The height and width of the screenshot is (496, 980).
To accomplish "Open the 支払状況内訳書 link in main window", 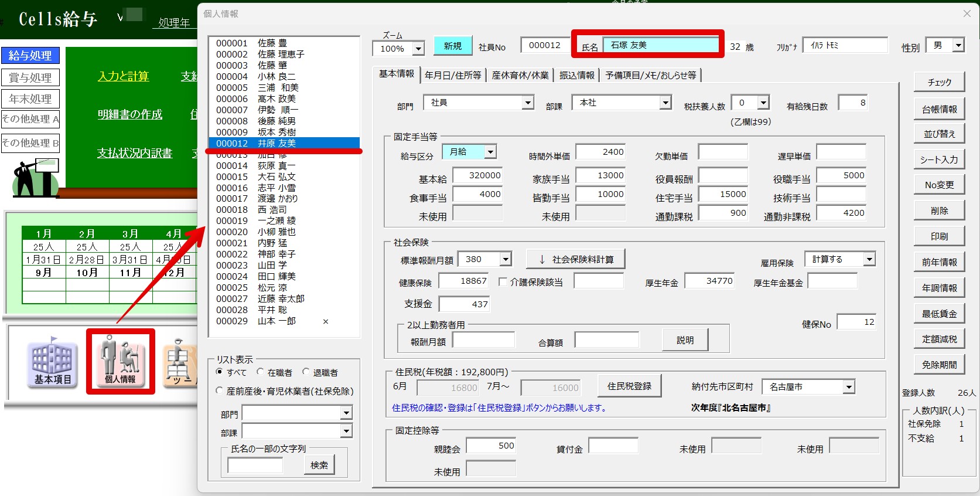I will click(x=134, y=153).
